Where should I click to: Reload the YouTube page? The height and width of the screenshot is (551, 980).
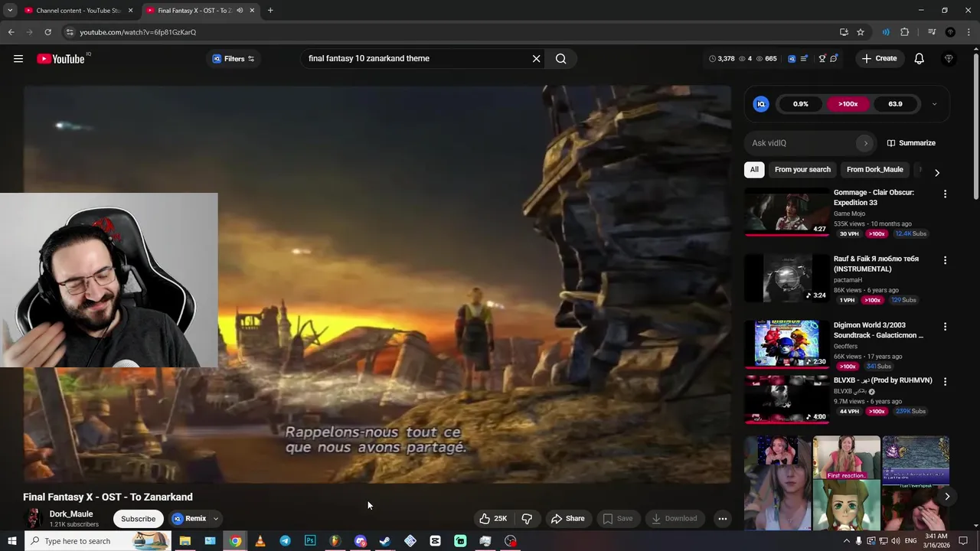coord(47,32)
